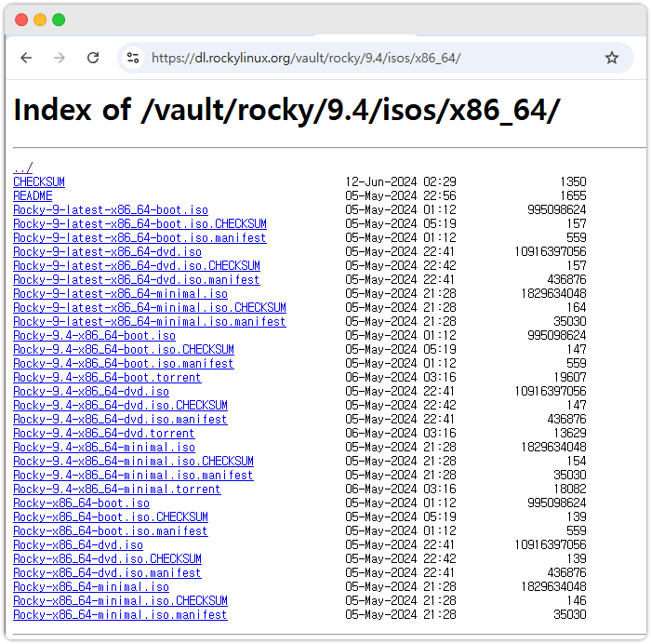Download Rocky-9-latest-x86_64-boot.iso
The image size is (651, 644).
point(111,209)
